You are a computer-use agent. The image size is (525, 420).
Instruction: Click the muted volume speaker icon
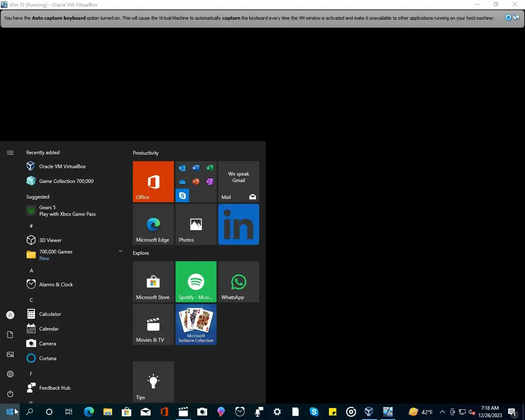click(472, 412)
